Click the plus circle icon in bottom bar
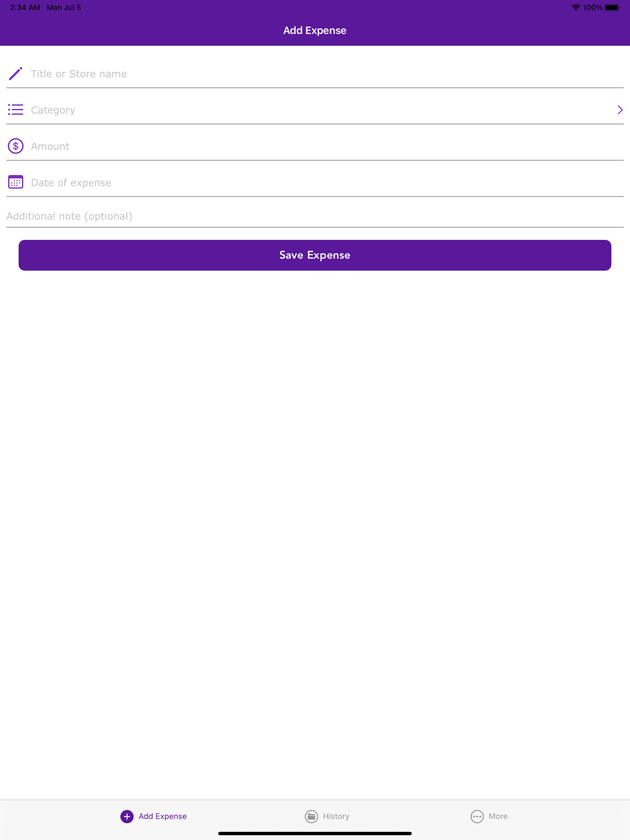630x840 pixels. coord(127,816)
